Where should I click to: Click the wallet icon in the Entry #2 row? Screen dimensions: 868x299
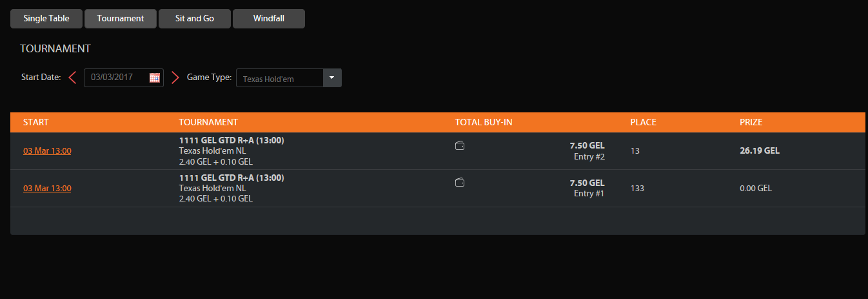click(x=460, y=146)
